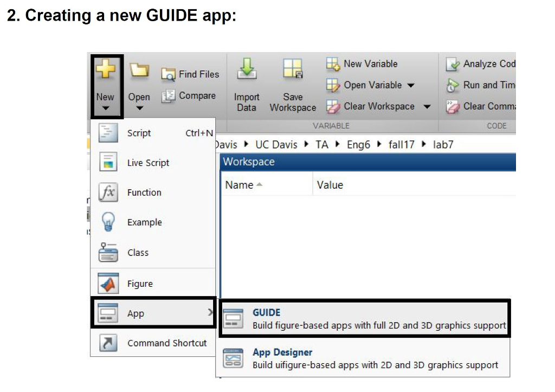
Task: Expand the arrow after UC Davis in path
Action: pos(306,144)
